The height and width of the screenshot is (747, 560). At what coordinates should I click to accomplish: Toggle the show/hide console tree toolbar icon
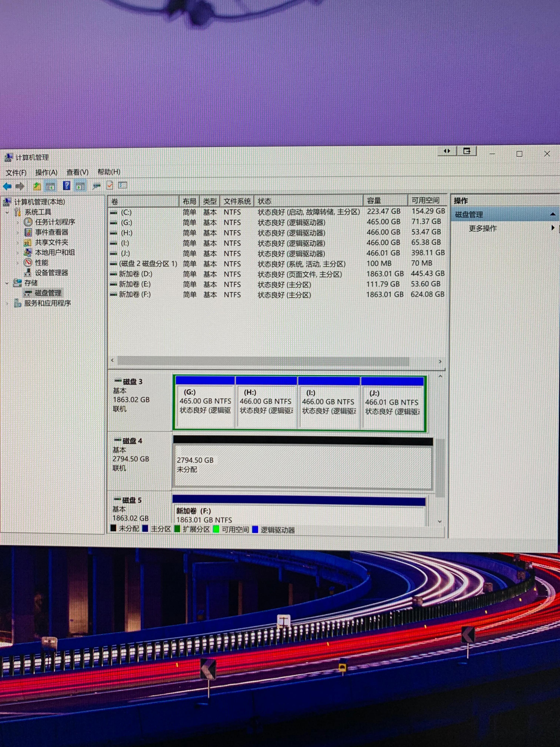coord(50,186)
